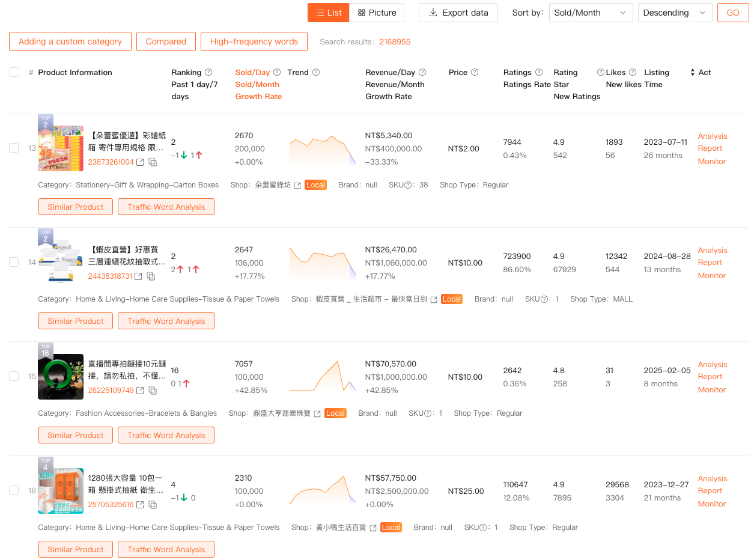Open High-frequency words panel
751x560 pixels.
coord(254,41)
